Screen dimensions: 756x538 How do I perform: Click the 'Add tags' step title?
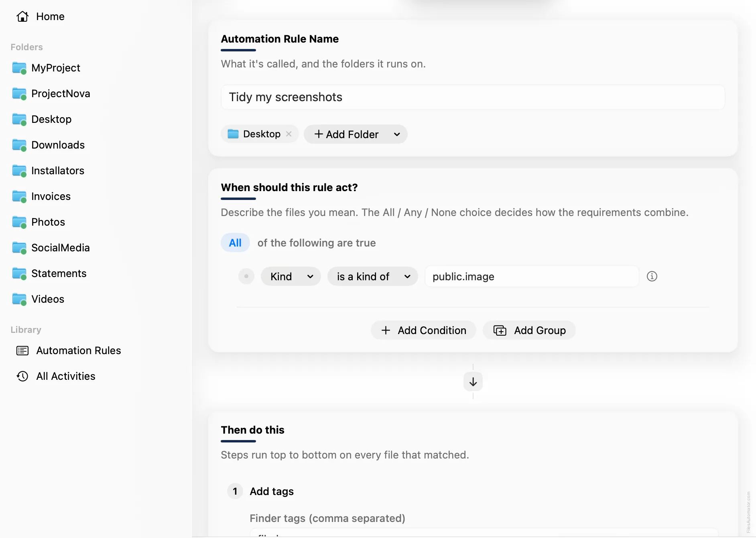click(272, 491)
